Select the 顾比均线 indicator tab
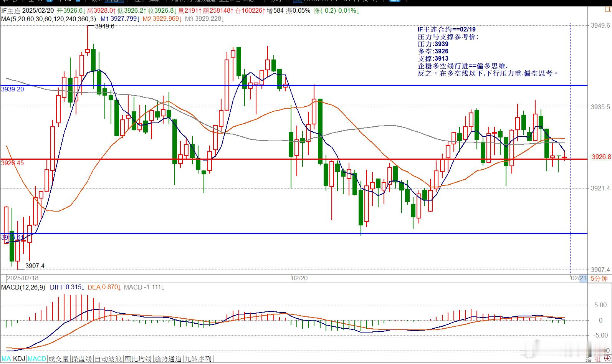 tap(138, 359)
